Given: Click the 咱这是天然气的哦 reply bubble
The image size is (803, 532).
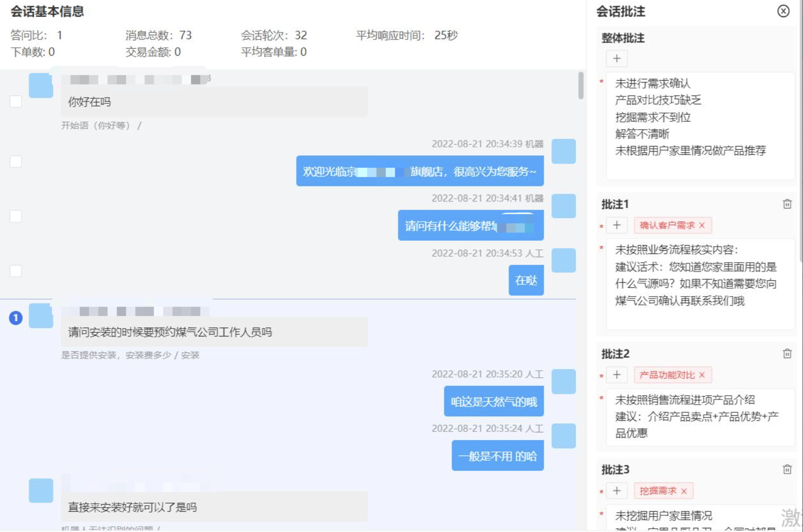Looking at the screenshot, I should 494,401.
